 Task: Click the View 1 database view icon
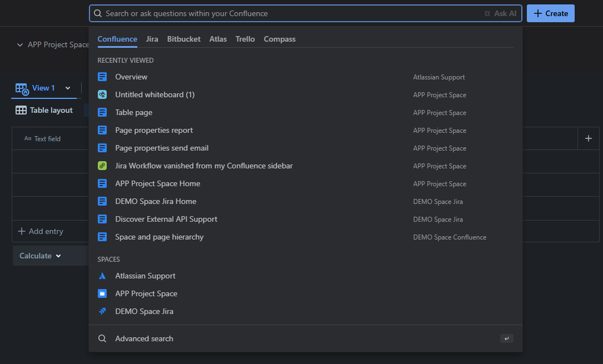coord(22,89)
